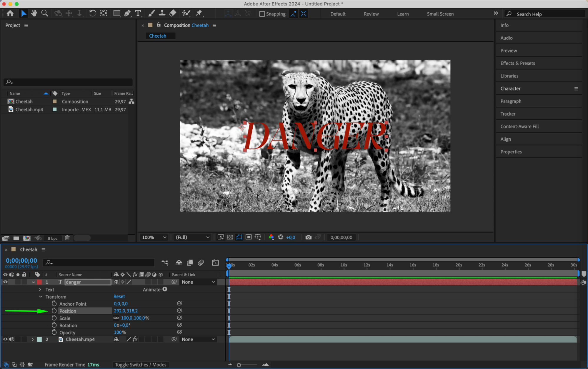Expand the Text property group
The image size is (588, 369).
[x=40, y=289]
